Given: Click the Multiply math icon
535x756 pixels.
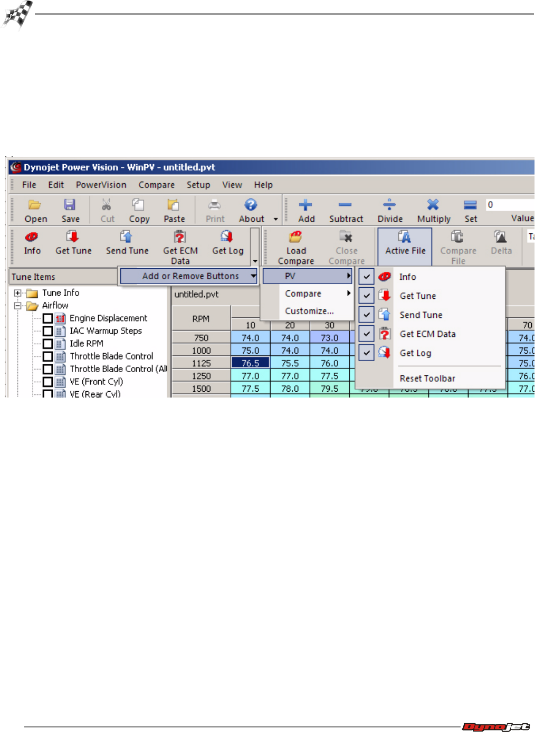Looking at the screenshot, I should pyautogui.click(x=433, y=205).
